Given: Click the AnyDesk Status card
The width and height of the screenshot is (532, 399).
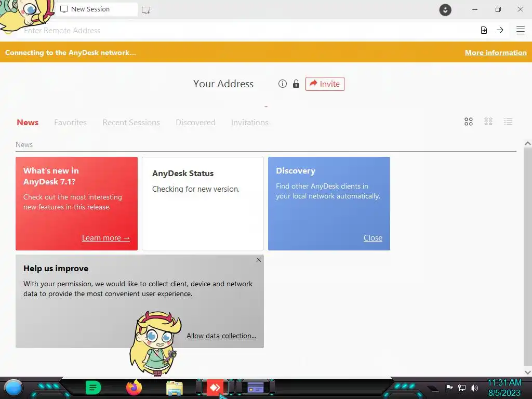Looking at the screenshot, I should coord(203,204).
